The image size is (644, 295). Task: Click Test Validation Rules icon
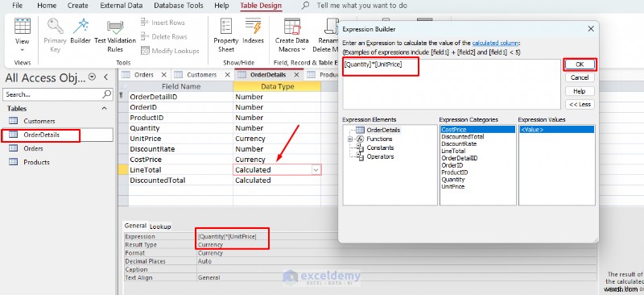(x=115, y=28)
